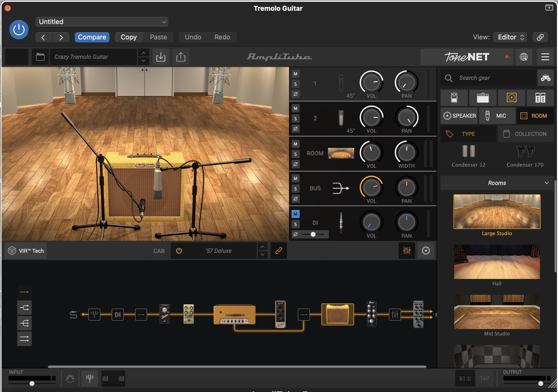Unmute the DI channel
Screen dimensions: 558x392
point(295,214)
